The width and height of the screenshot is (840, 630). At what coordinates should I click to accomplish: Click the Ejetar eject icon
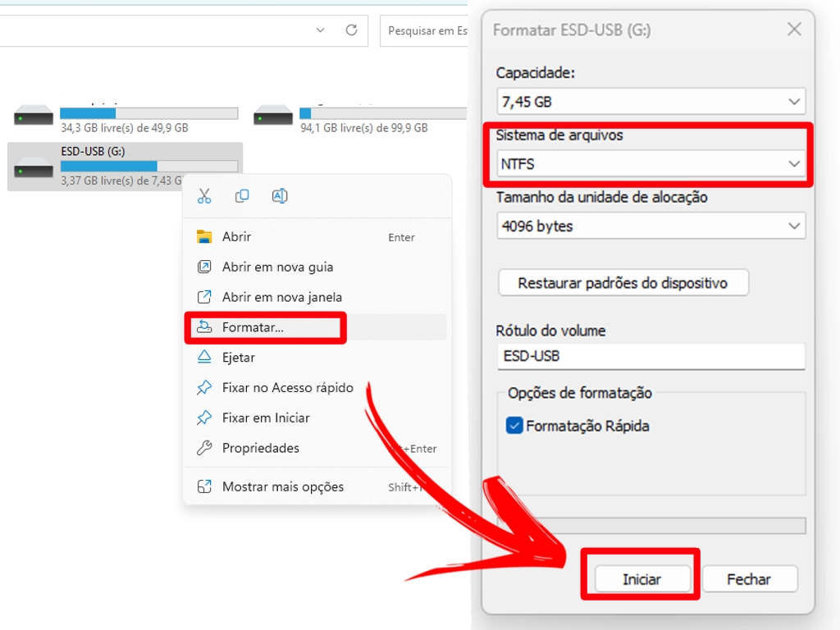(x=206, y=358)
